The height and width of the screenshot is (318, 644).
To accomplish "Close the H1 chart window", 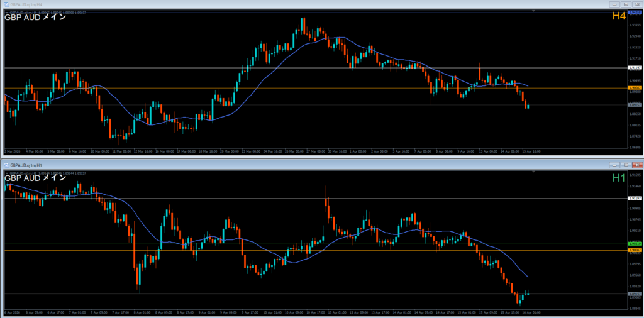I will pos(637,165).
